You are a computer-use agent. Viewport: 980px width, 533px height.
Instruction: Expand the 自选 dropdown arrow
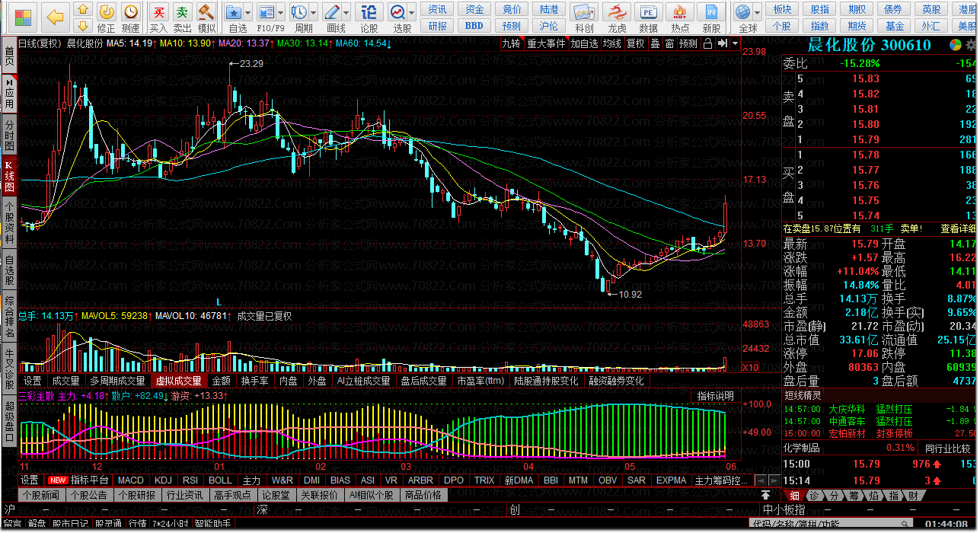coord(248,12)
